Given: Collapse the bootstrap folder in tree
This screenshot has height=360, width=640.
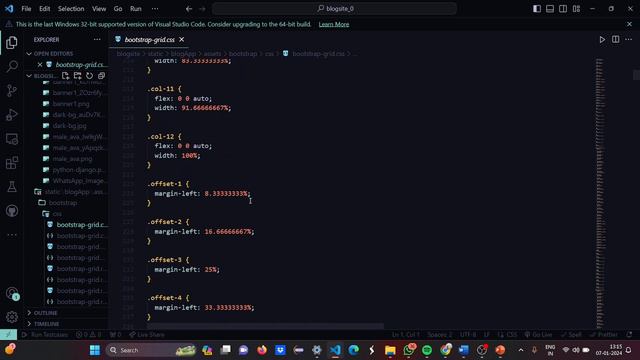Looking at the screenshot, I should tap(58, 203).
